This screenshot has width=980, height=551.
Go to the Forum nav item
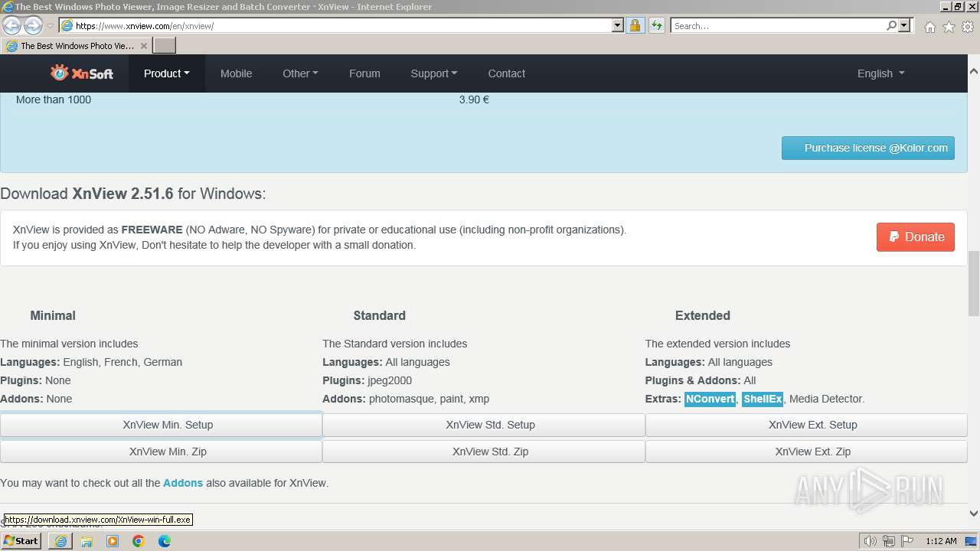click(364, 73)
